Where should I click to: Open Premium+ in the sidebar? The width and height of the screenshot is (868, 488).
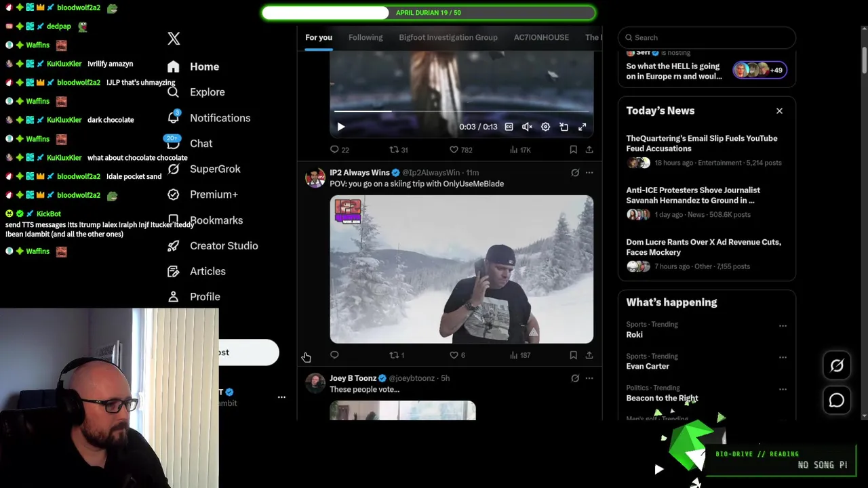tap(203, 195)
